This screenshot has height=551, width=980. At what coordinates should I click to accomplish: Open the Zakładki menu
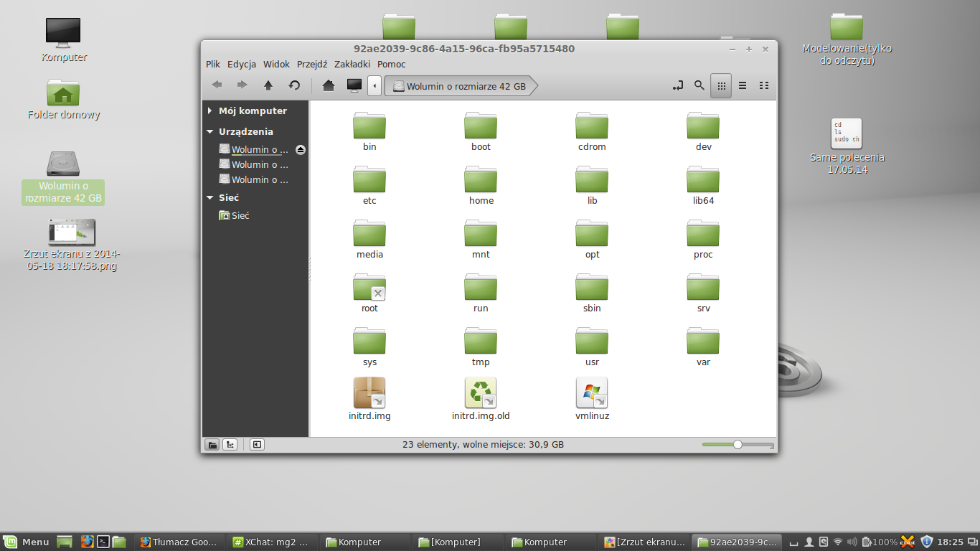point(352,64)
